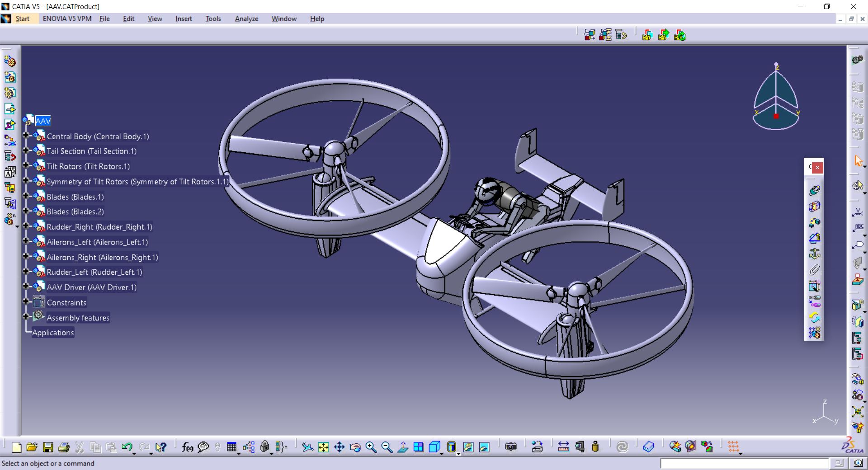Click the Change Constraint icon in floating toolbar
Image resolution: width=868 pixels, height=470 pixels.
814,317
